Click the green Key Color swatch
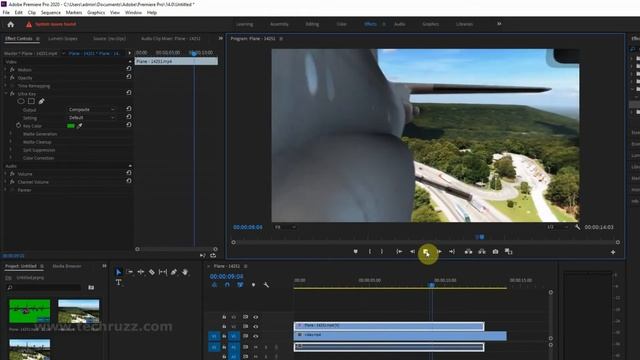 (71, 126)
